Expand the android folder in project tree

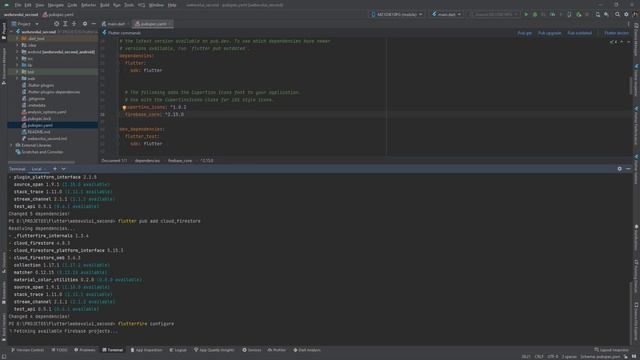tap(18, 52)
